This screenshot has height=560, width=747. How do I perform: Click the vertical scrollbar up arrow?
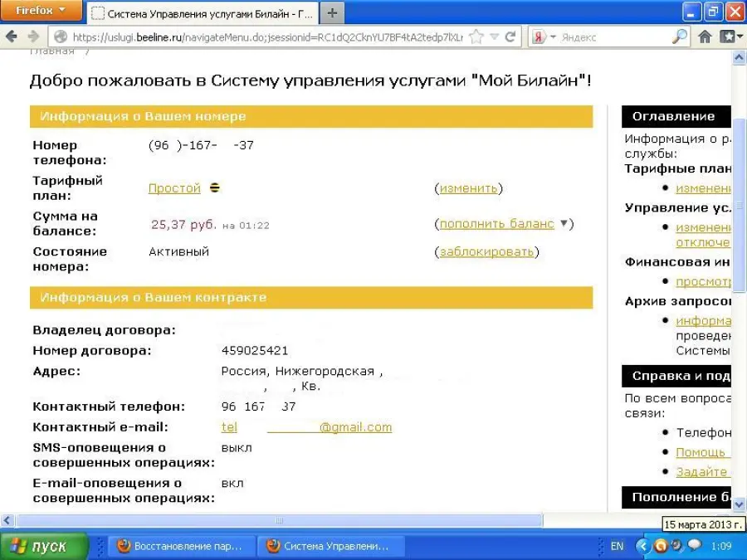739,57
